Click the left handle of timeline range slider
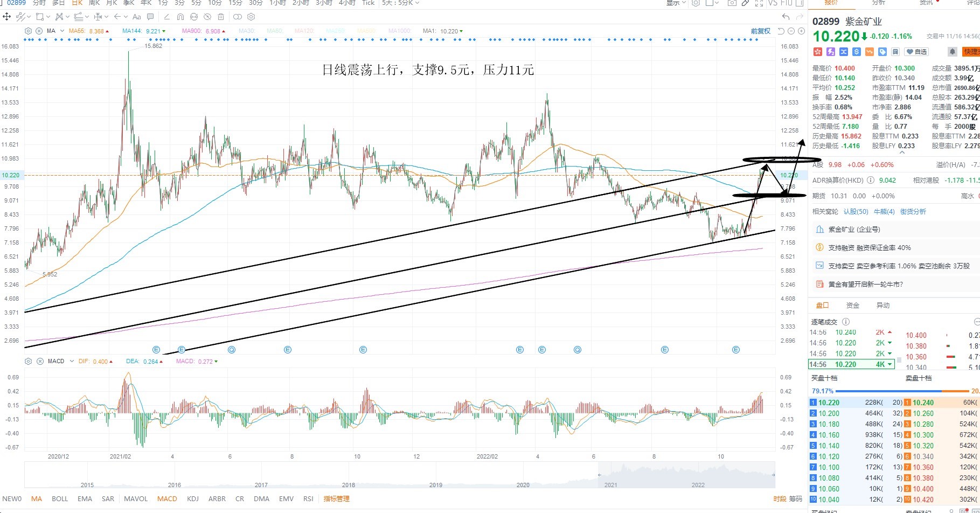Screen dimensions: 980x513 [x=600, y=475]
